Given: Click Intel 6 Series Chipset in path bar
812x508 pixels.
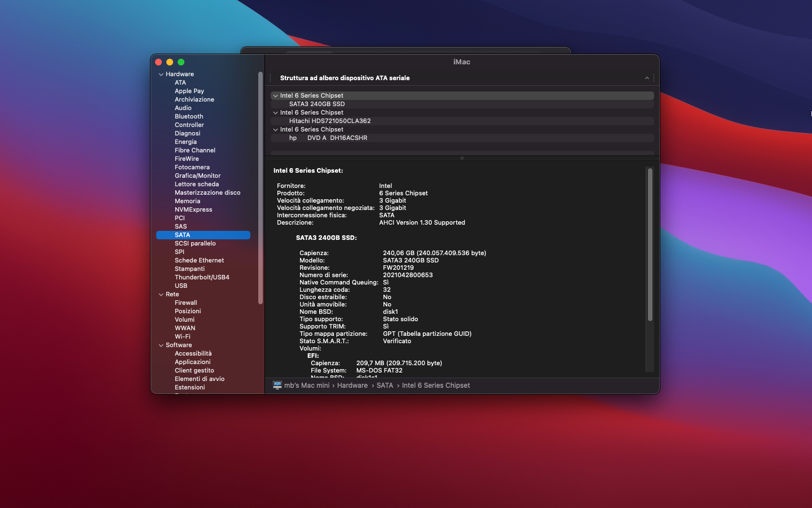Looking at the screenshot, I should [436, 386].
